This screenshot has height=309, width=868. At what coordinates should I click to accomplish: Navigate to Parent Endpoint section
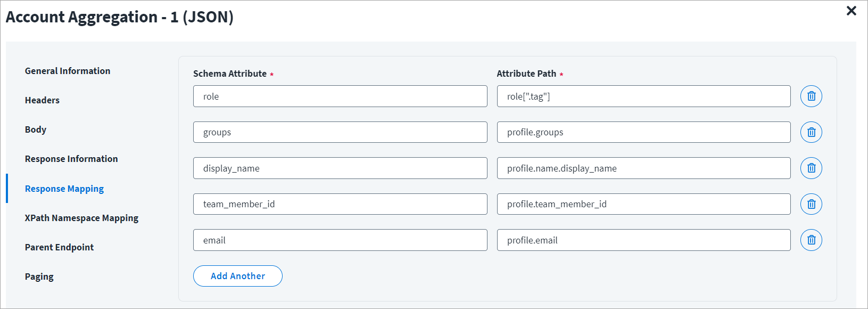pyautogui.click(x=59, y=247)
